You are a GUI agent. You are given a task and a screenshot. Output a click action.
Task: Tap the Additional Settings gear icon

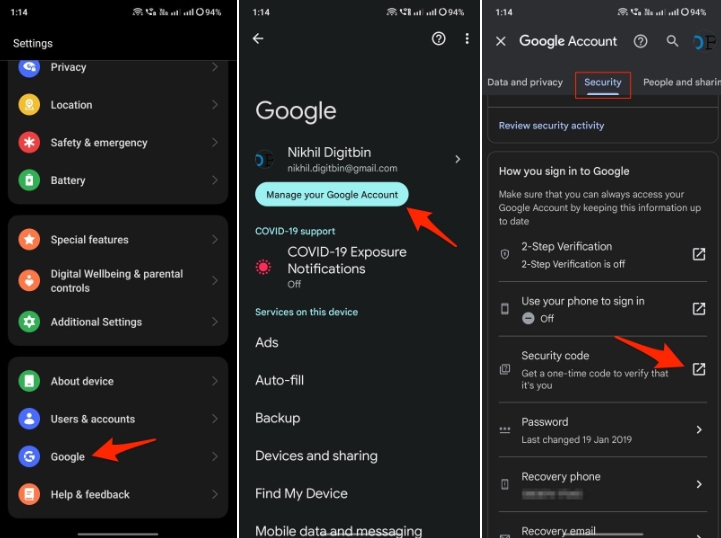[x=29, y=322]
